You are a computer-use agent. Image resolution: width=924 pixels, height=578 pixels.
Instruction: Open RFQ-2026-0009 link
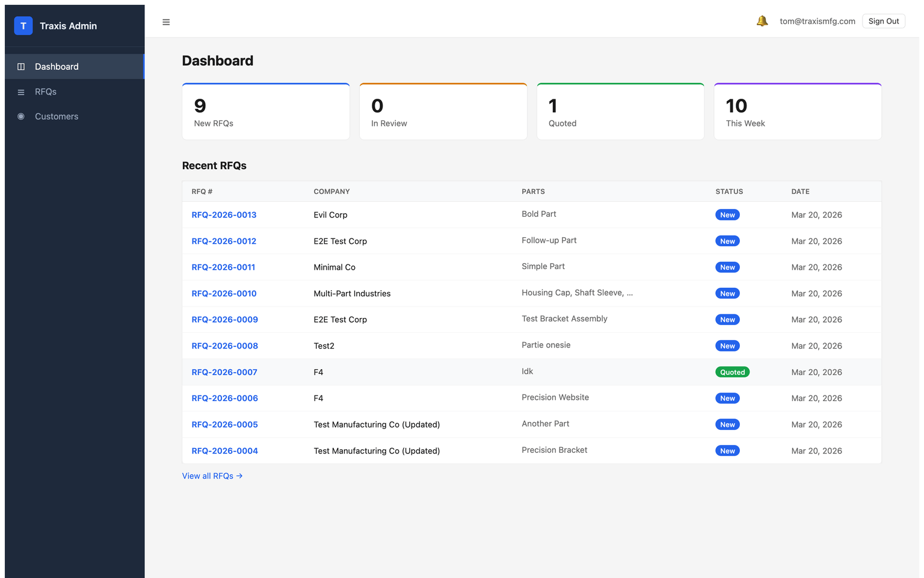[x=224, y=320]
